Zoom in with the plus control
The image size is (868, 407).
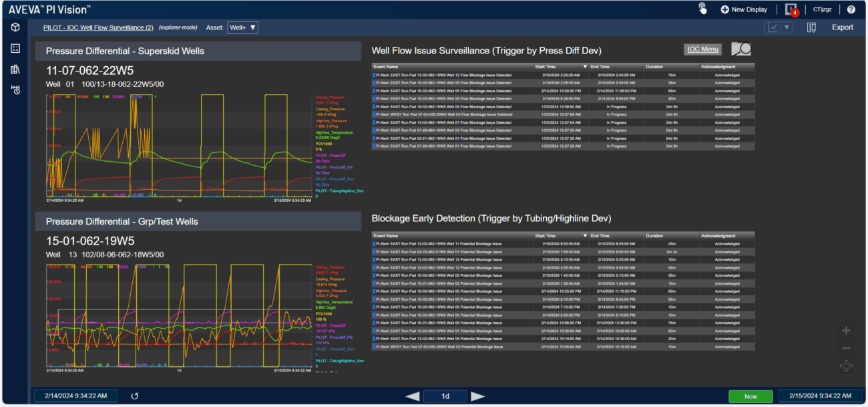[846, 331]
